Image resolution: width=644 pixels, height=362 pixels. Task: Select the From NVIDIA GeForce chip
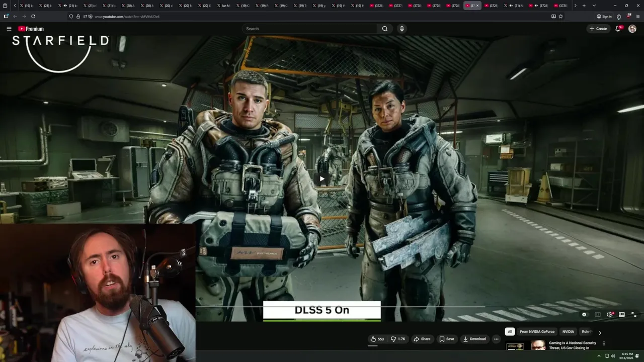[537, 332]
